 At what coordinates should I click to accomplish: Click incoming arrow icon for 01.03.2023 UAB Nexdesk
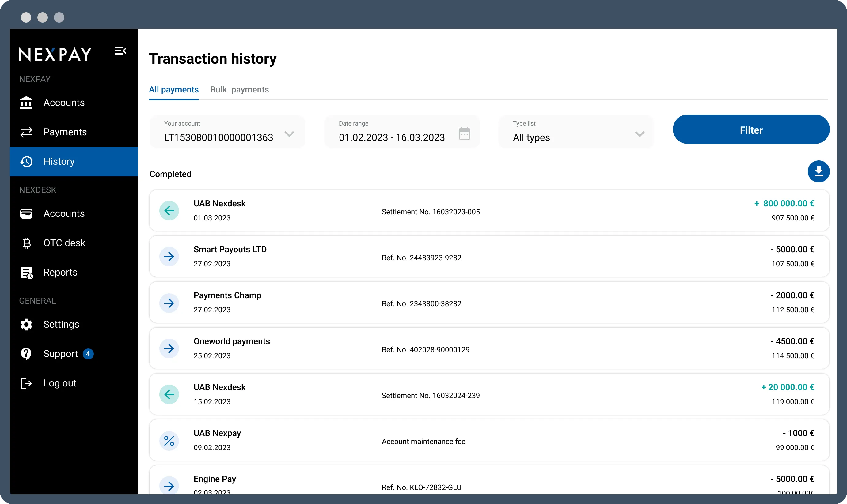169,211
